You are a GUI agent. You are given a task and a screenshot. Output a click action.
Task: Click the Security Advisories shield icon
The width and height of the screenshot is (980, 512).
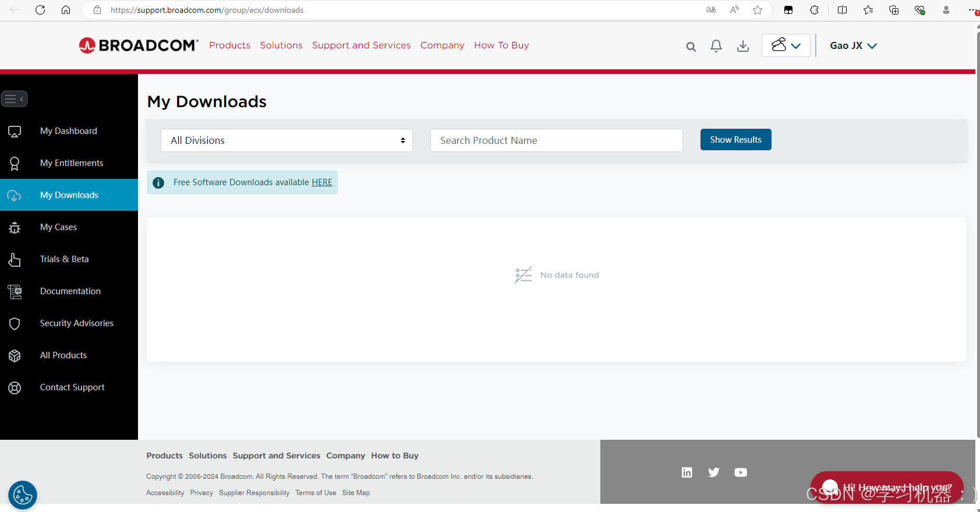point(15,324)
